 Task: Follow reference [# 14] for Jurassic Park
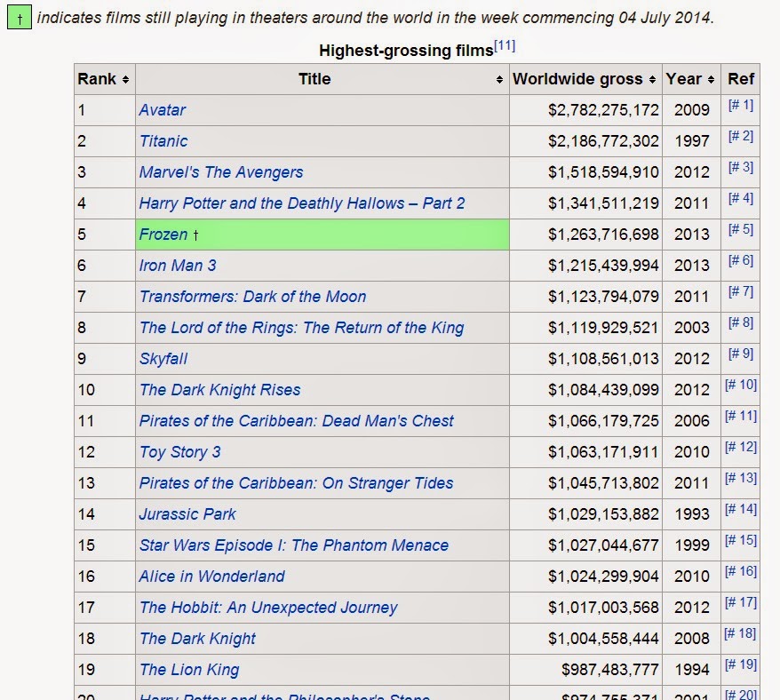tap(741, 509)
